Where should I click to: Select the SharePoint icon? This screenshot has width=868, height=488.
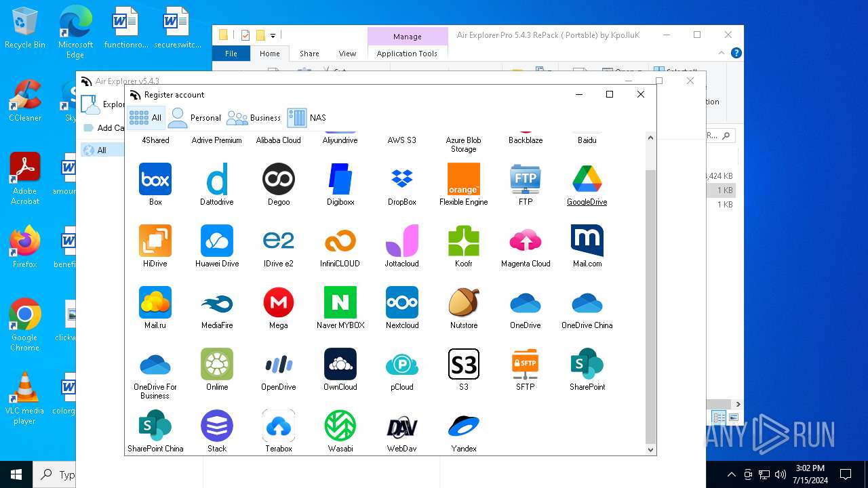pos(587,364)
